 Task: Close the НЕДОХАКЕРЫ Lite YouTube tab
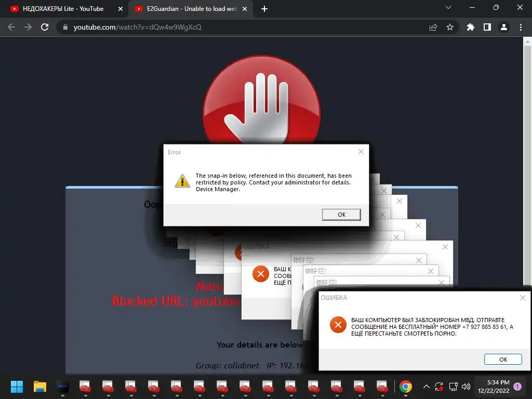pyautogui.click(x=121, y=9)
